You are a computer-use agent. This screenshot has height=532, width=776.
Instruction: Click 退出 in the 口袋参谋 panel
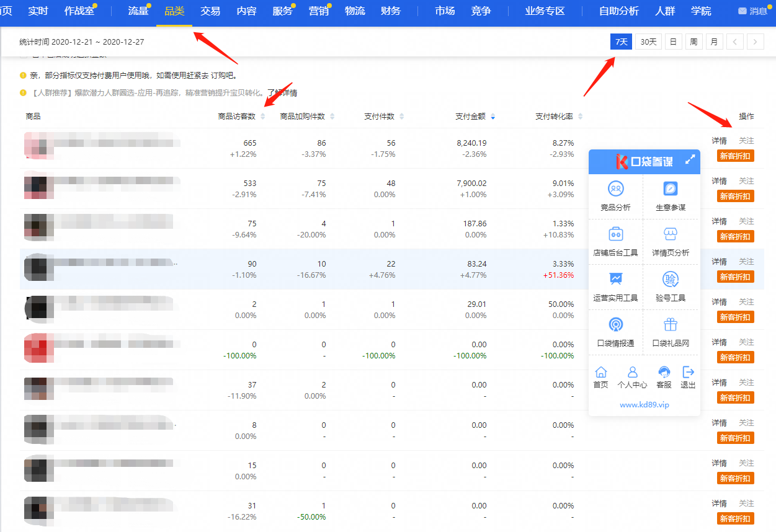pos(688,377)
